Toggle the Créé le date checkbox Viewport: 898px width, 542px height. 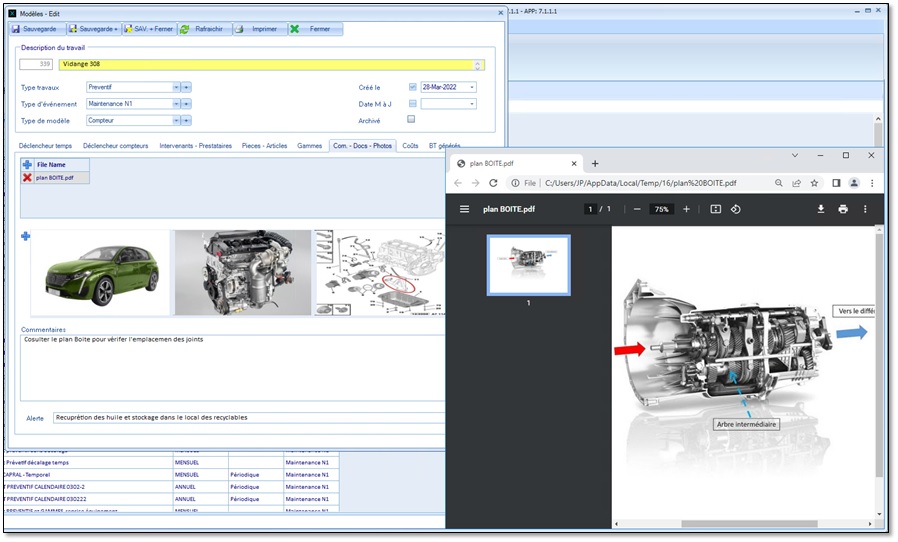[412, 87]
